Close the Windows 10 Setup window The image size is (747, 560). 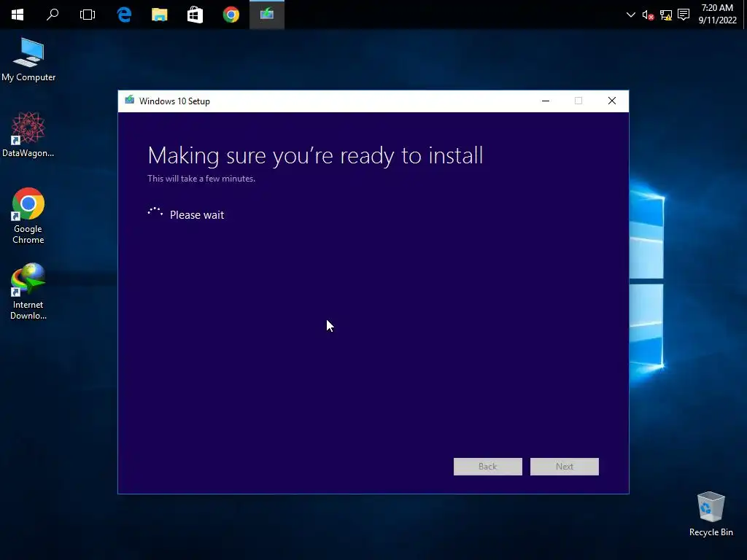(612, 101)
